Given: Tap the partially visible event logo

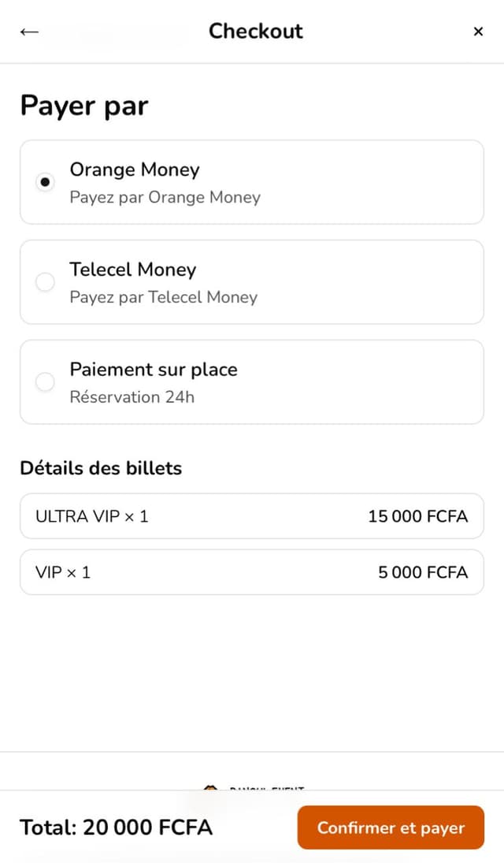Looking at the screenshot, I should pos(211,787).
